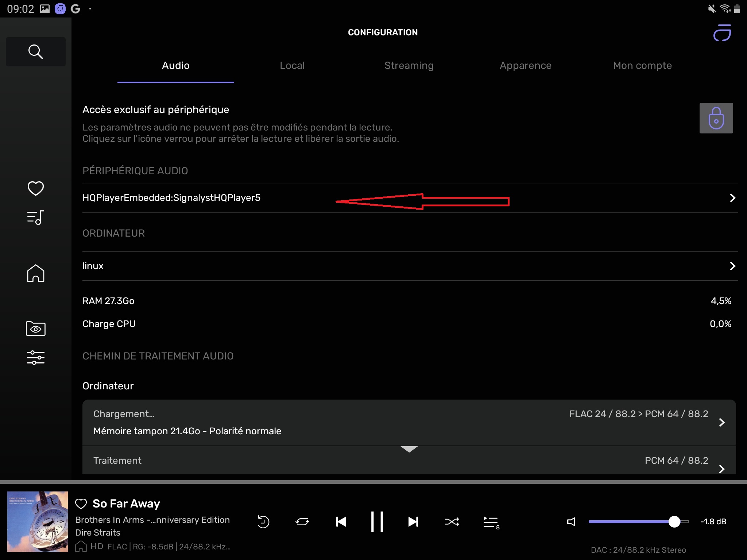Open the playlists icon in sidebar

click(x=36, y=218)
